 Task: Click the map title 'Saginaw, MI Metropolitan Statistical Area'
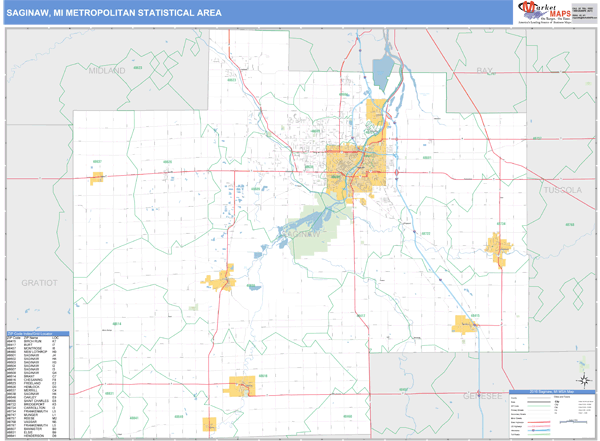114,13
